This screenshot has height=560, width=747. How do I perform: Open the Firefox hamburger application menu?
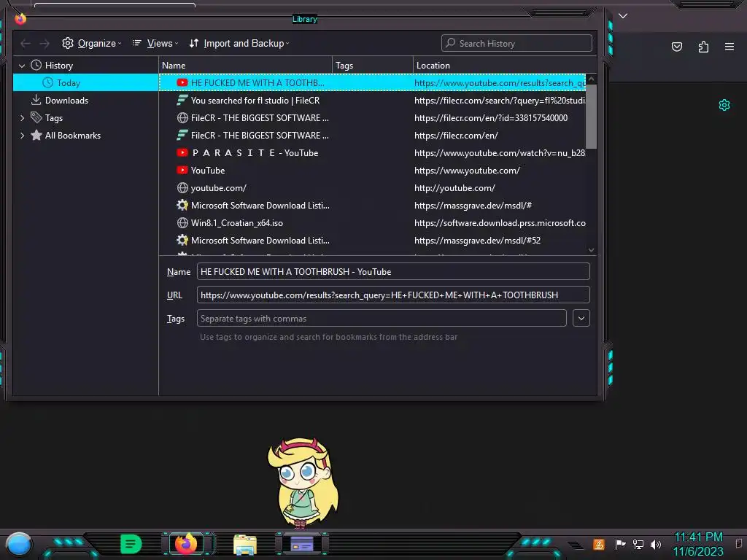[x=729, y=47]
